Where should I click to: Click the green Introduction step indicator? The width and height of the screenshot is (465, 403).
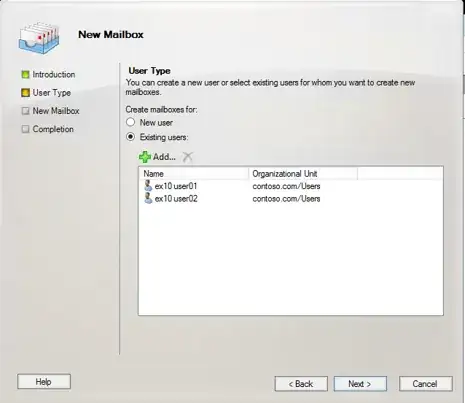pyautogui.click(x=25, y=74)
